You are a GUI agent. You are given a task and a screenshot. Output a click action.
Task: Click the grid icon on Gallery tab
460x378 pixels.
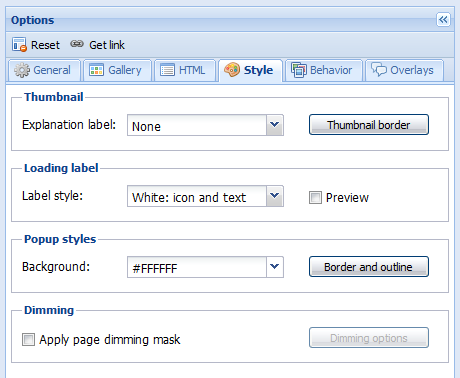(x=97, y=70)
